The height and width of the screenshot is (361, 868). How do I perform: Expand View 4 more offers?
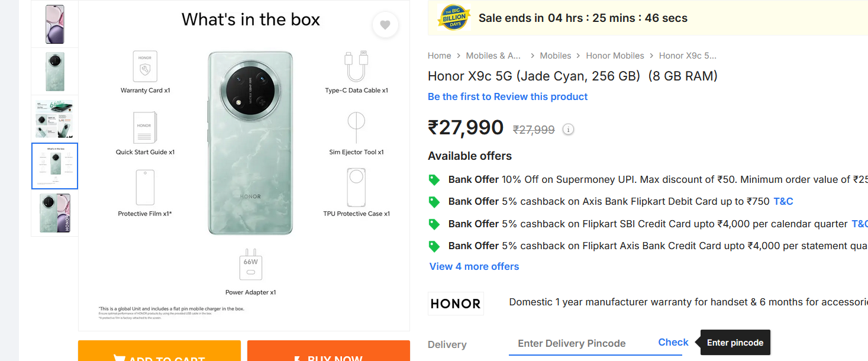point(474,266)
